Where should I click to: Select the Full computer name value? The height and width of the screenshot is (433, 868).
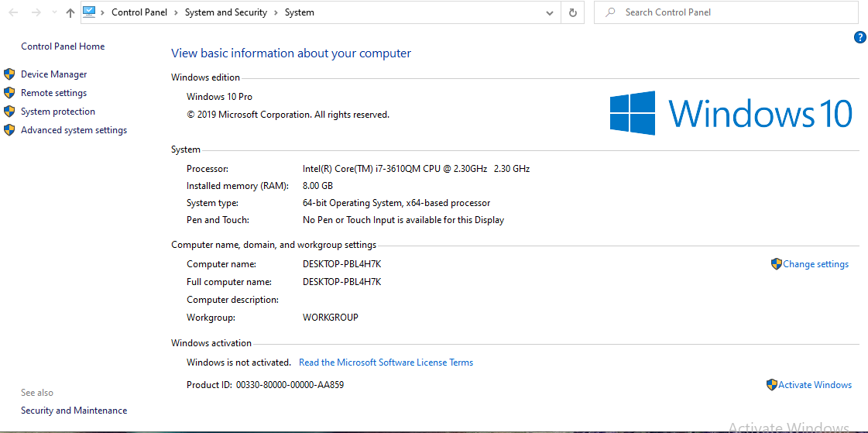(342, 282)
